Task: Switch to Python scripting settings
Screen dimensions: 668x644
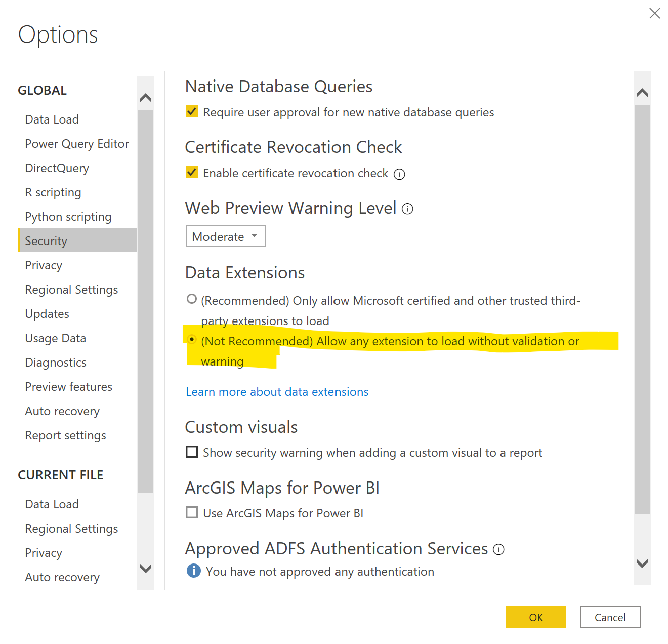Action: coord(68,216)
